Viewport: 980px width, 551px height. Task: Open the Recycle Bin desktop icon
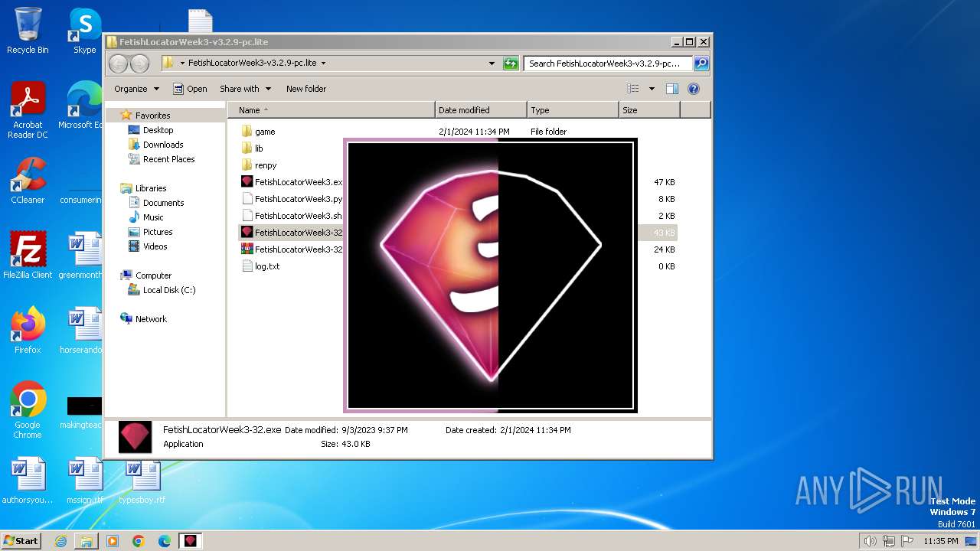click(28, 31)
